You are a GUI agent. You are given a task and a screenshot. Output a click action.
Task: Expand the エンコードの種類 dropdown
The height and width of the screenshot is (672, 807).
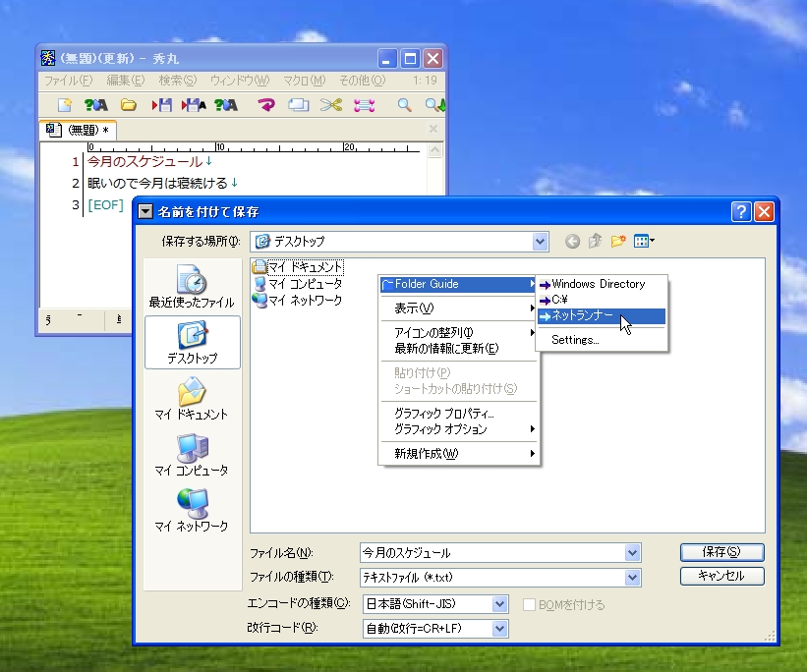point(499,604)
